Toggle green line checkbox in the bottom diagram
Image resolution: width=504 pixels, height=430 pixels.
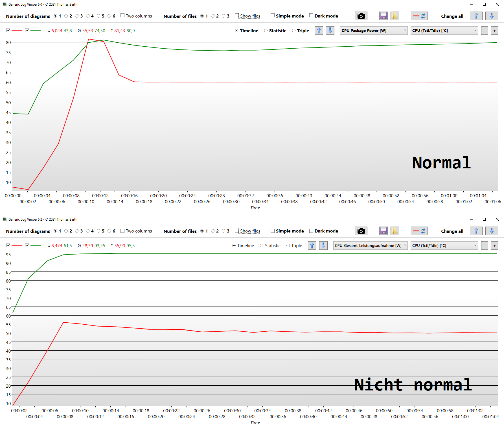pos(27,246)
